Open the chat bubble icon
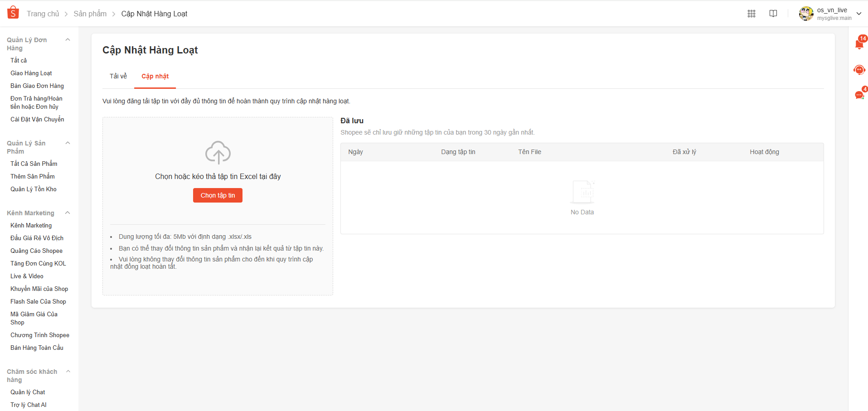The width and height of the screenshot is (868, 411). pos(859,95)
